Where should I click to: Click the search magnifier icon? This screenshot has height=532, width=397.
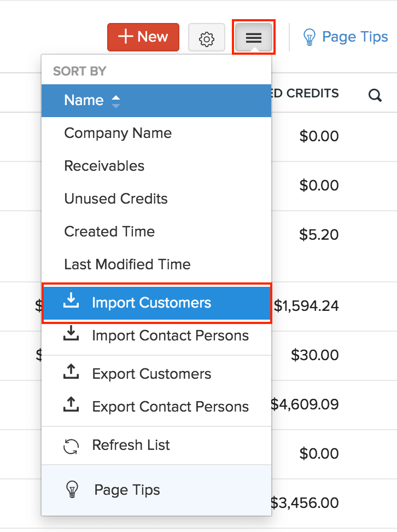(x=375, y=95)
